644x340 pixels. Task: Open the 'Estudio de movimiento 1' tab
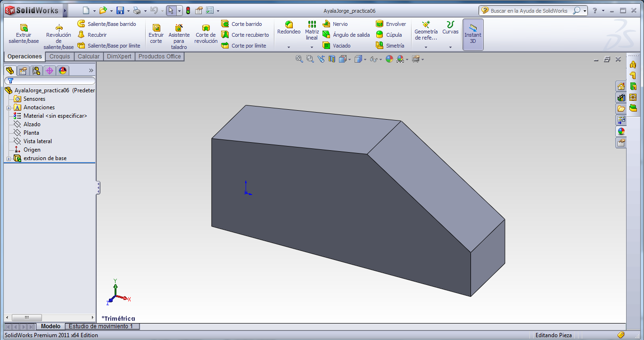(102, 326)
